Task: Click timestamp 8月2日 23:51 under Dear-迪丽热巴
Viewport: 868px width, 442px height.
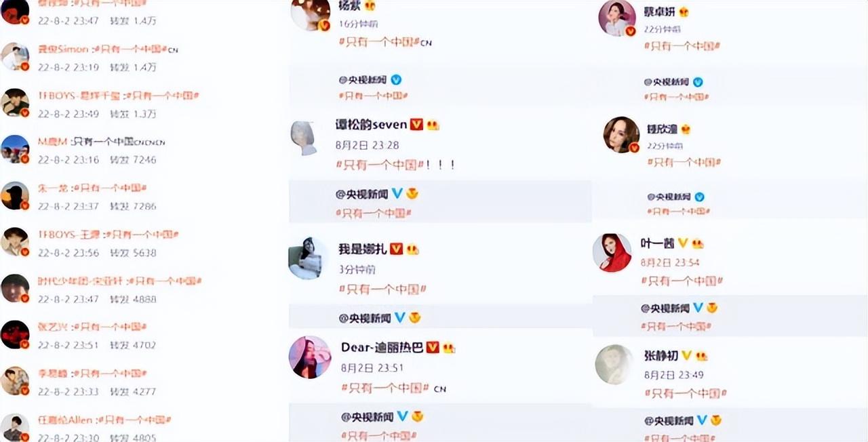Action: [x=372, y=368]
